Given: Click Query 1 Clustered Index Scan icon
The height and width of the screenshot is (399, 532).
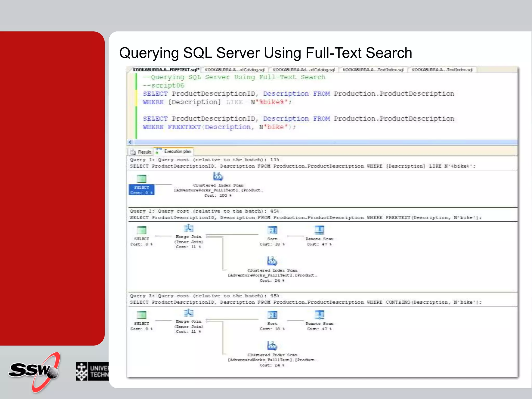Looking at the screenshot, I should point(218,176).
